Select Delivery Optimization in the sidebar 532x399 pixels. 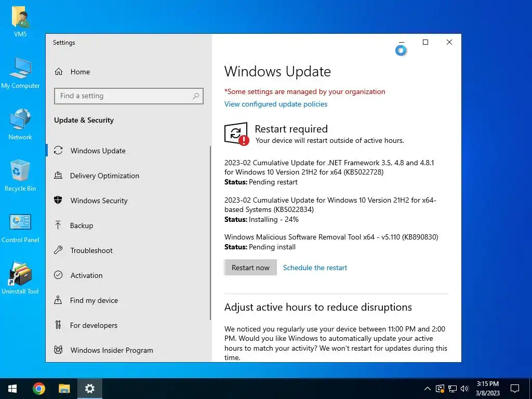click(x=128, y=176)
